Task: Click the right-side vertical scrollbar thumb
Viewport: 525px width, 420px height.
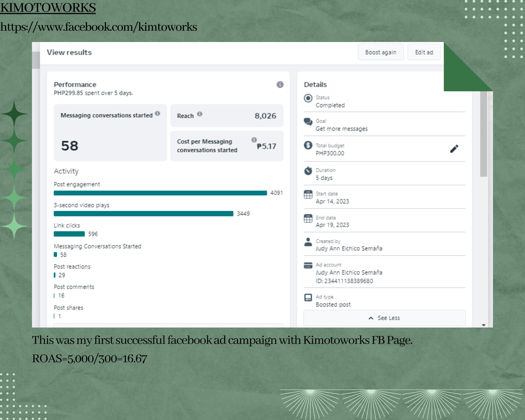Action: pos(484,134)
